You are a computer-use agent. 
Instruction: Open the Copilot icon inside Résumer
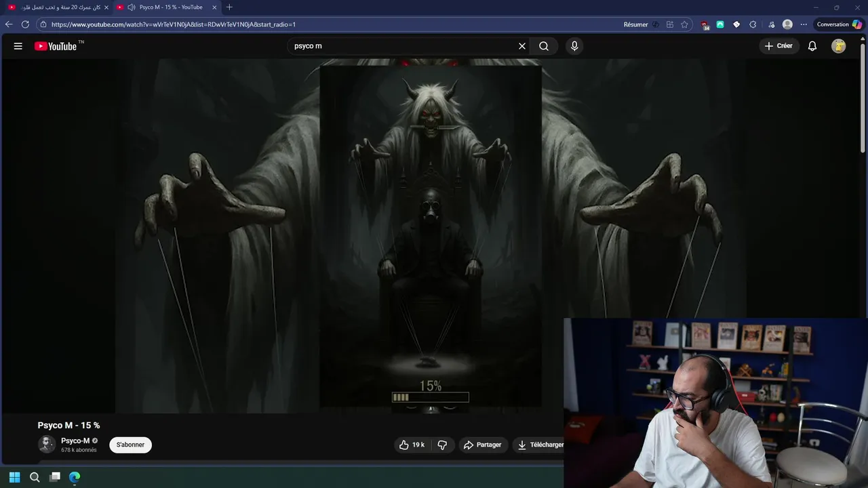[655, 24]
